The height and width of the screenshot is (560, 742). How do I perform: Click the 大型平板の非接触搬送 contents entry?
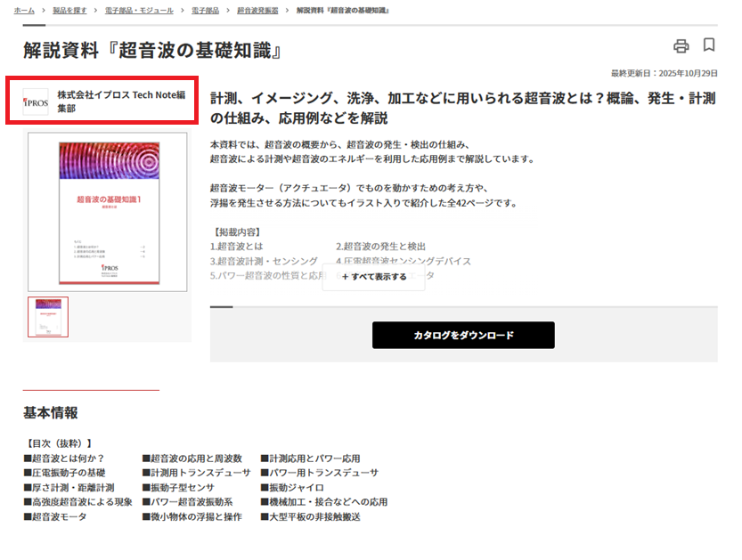[314, 516]
